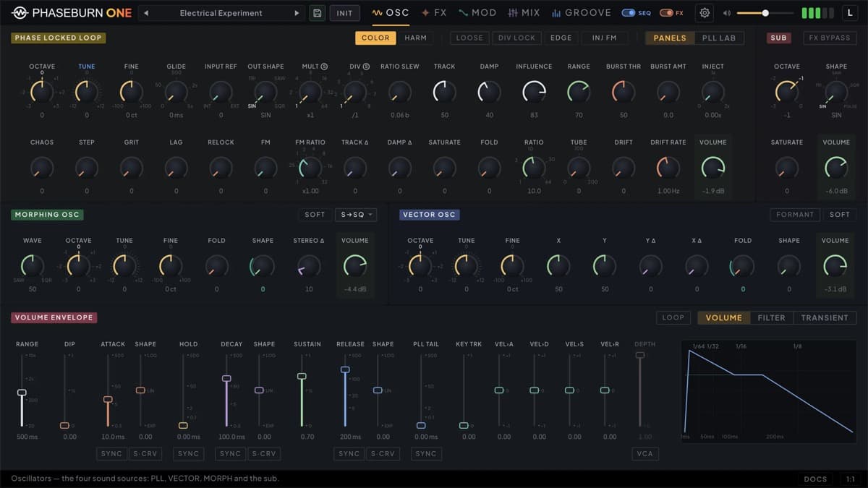Select the PANELS view
This screenshot has height=488, width=868.
(670, 38)
